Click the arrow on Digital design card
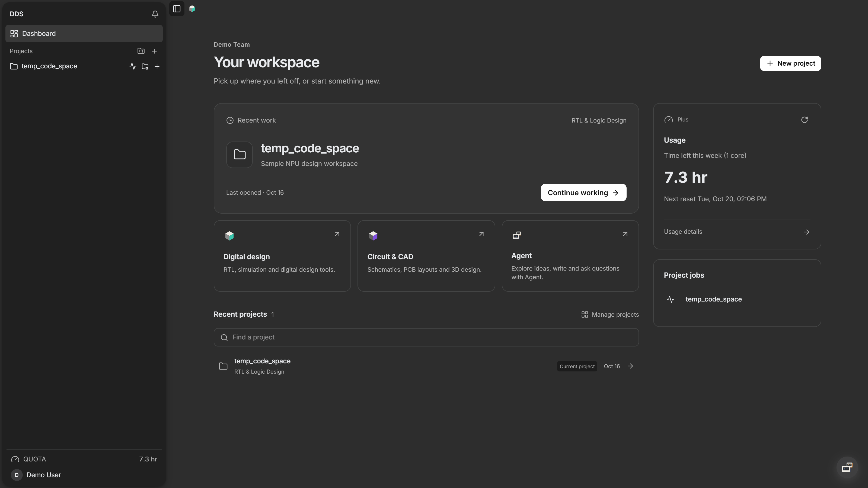Viewport: 868px width, 488px height. click(337, 234)
